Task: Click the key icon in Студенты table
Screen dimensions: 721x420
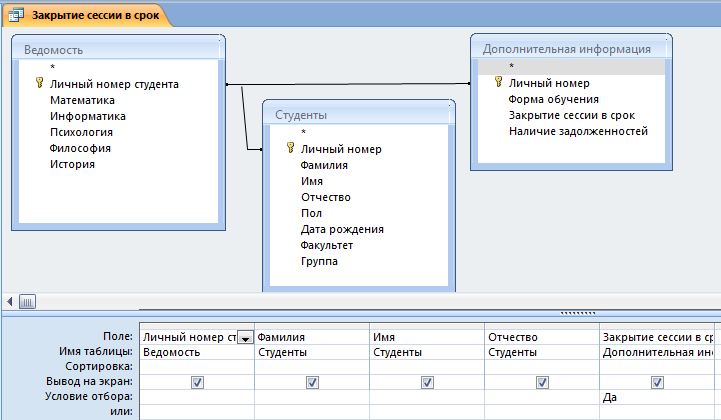Action: coord(290,149)
